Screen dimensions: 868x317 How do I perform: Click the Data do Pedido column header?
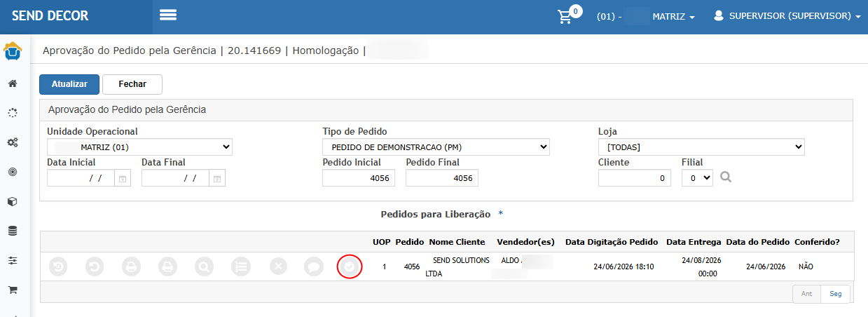click(x=758, y=242)
